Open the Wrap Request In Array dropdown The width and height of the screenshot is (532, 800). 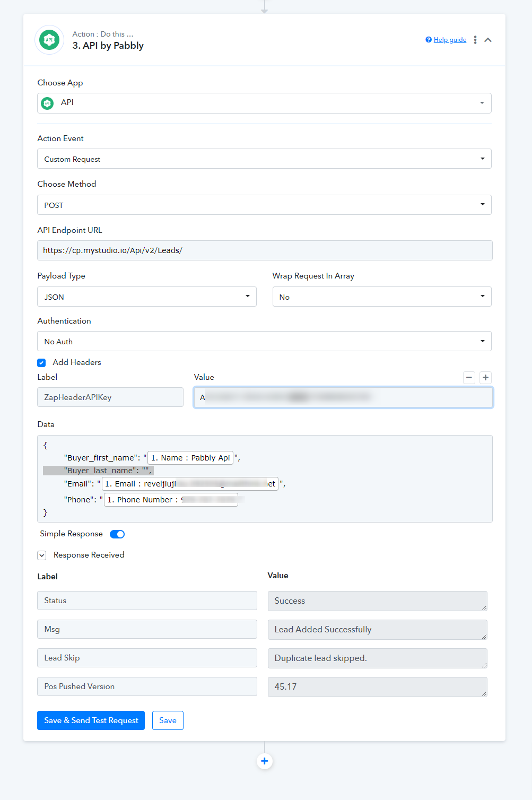click(x=382, y=297)
